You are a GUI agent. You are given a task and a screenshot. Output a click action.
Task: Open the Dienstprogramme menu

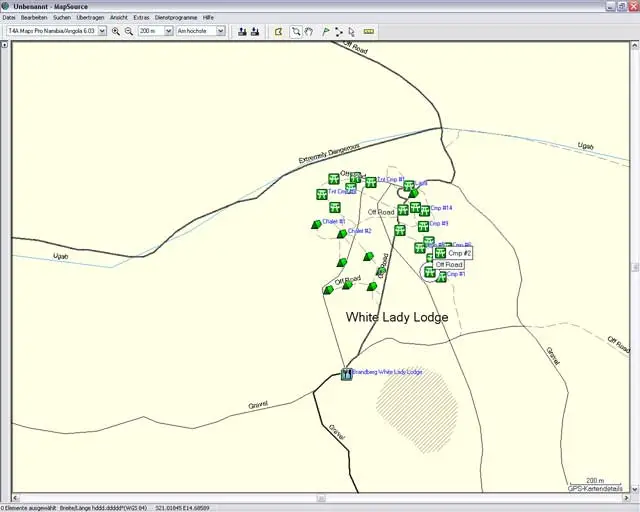(176, 18)
